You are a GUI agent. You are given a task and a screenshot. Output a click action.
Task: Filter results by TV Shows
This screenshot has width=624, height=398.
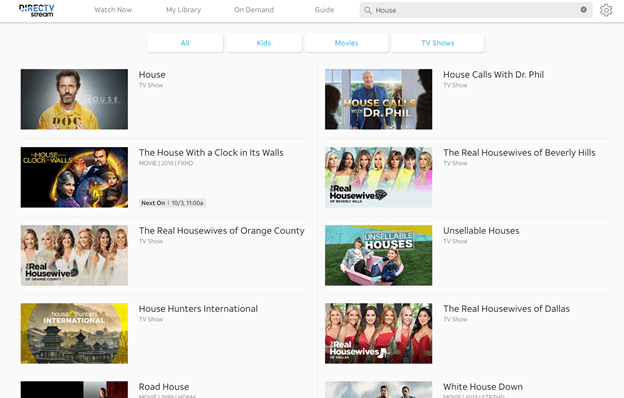pos(438,43)
